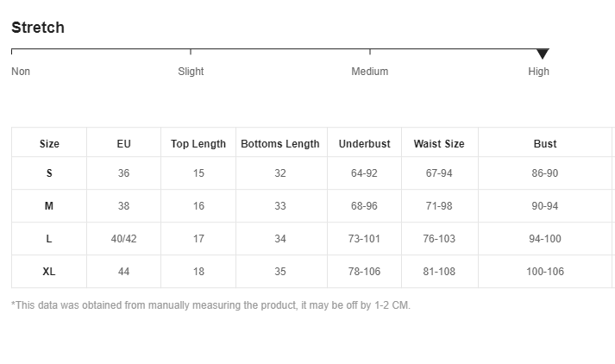
Task: Select the S size row label
Action: (x=49, y=173)
